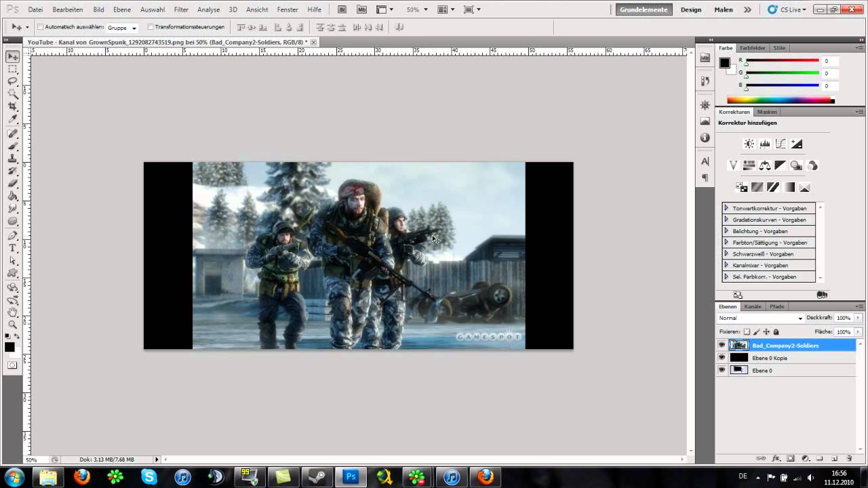
Task: Add a Brightness/Contrast adjustment
Action: click(x=749, y=144)
